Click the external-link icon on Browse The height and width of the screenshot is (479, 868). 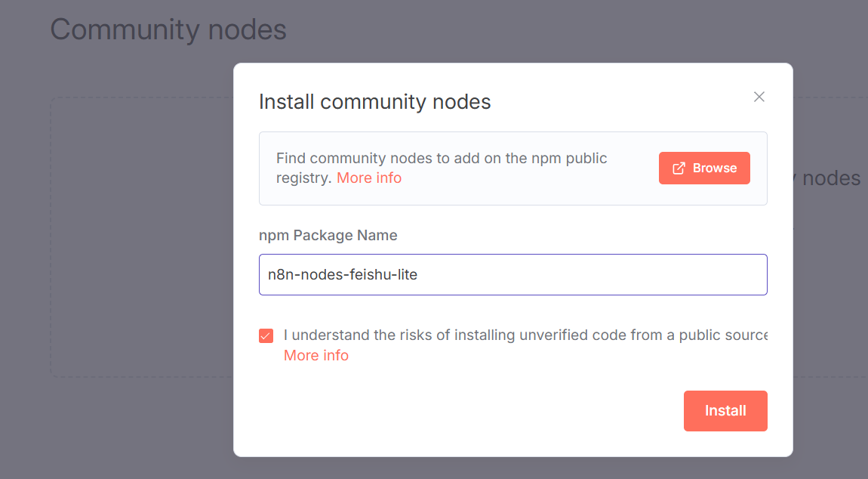pyautogui.click(x=679, y=168)
